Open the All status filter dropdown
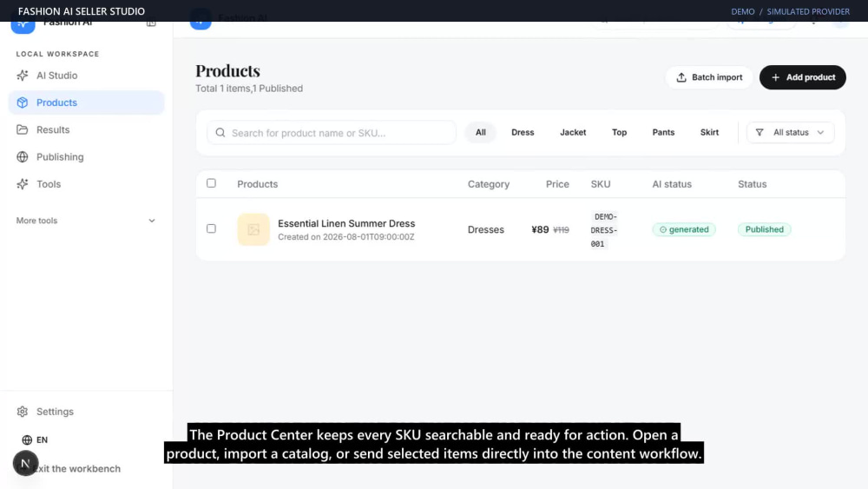 pyautogui.click(x=790, y=132)
